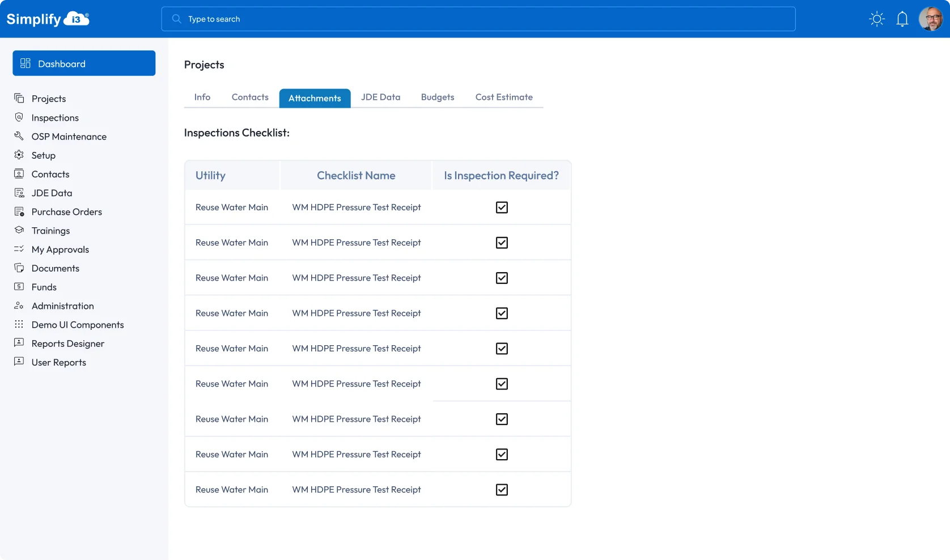Click the Inspections shield icon in sidebar
This screenshot has width=950, height=560.
pos(19,117)
